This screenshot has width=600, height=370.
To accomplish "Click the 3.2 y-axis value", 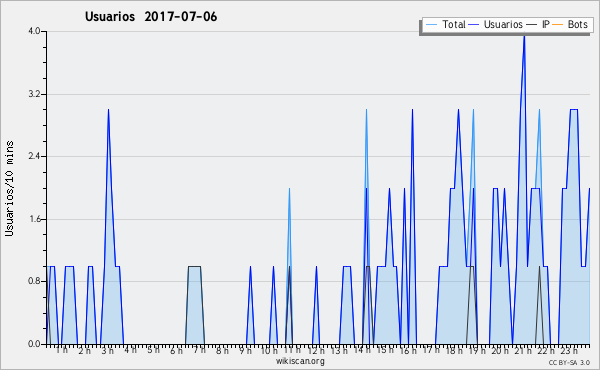I will [x=34, y=94].
